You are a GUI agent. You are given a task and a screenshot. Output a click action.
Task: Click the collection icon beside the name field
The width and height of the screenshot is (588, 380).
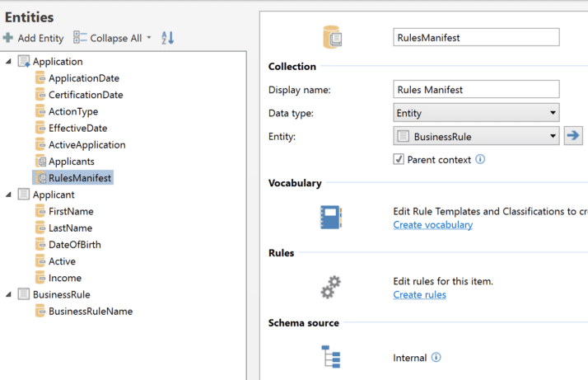click(x=333, y=37)
